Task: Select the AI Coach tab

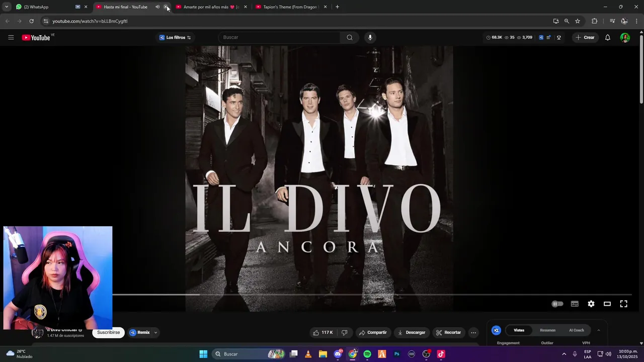Action: pyautogui.click(x=577, y=330)
